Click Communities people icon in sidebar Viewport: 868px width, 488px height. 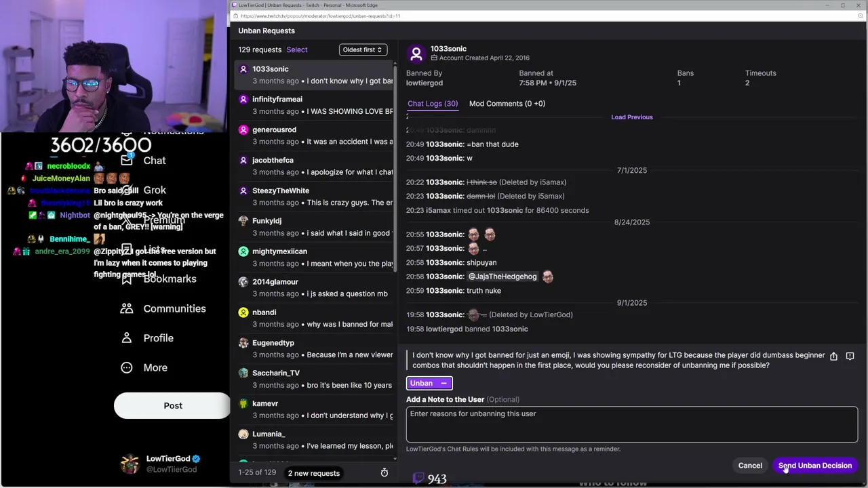pos(127,308)
